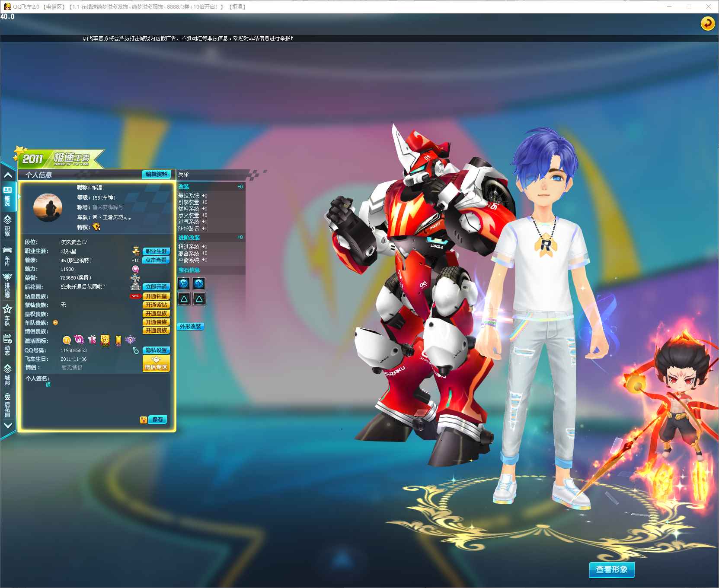Open the 后花园 garden sidebar tab
Image resolution: width=719 pixels, height=588 pixels.
[7, 405]
